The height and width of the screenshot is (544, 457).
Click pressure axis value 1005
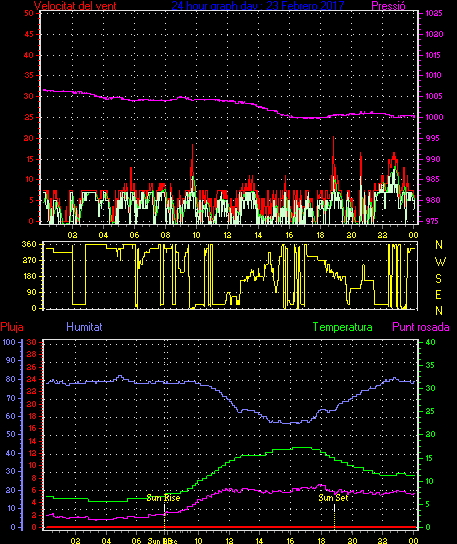pos(434,96)
